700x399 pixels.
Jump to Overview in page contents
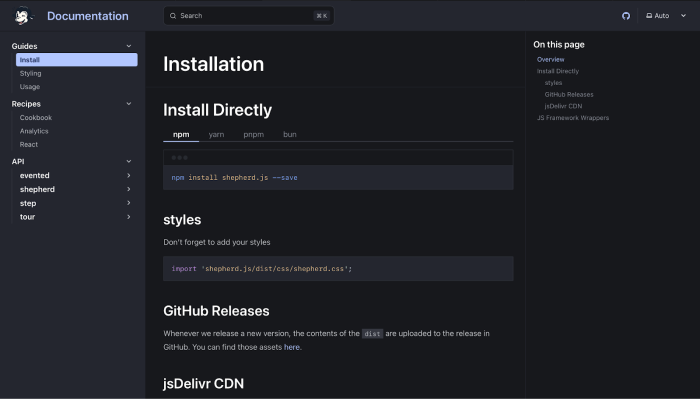[x=550, y=59]
